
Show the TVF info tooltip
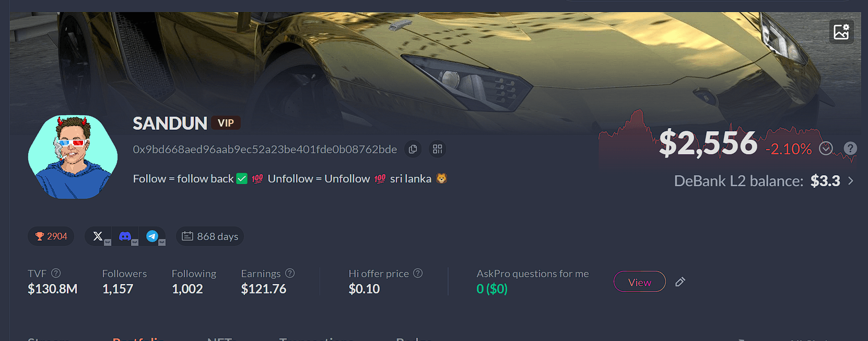[56, 273]
